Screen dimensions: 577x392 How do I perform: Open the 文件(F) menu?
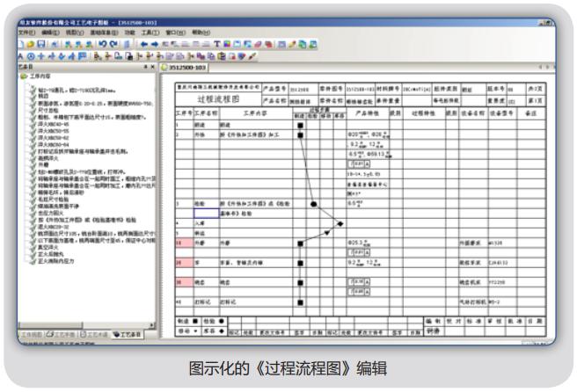26,33
